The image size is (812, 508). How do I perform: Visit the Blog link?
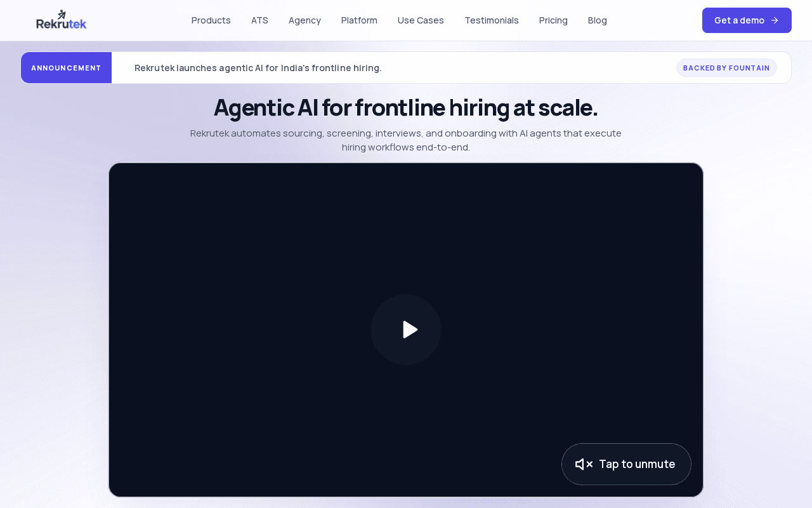pos(598,20)
